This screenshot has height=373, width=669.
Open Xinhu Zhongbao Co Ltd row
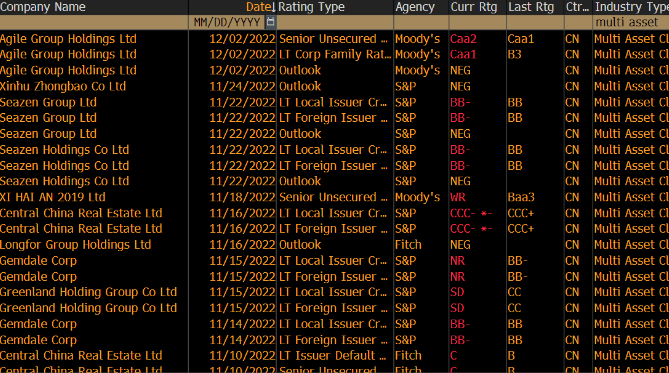[334, 86]
